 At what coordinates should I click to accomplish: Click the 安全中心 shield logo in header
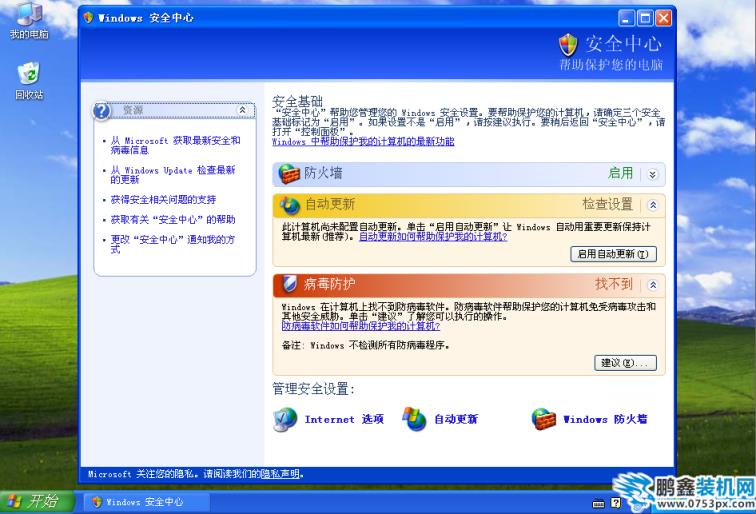point(568,45)
